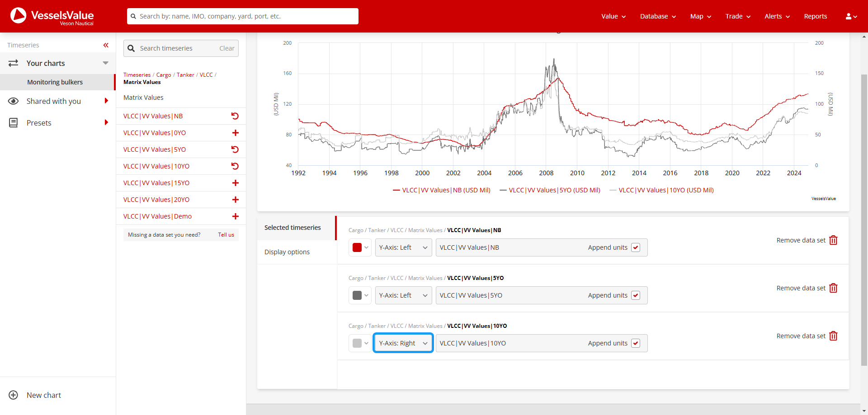Click the Shared with you eye icon

pos(14,101)
